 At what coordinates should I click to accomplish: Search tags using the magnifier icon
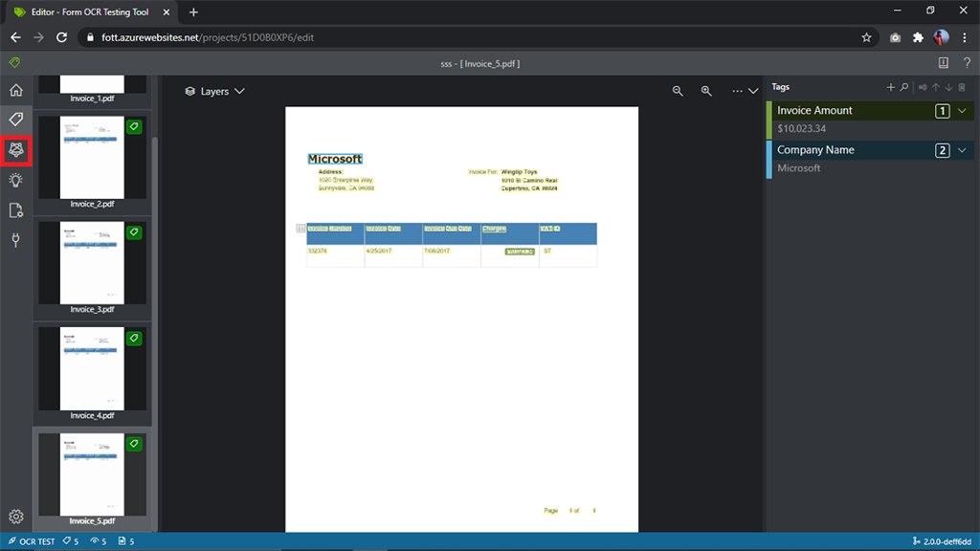[x=904, y=87]
